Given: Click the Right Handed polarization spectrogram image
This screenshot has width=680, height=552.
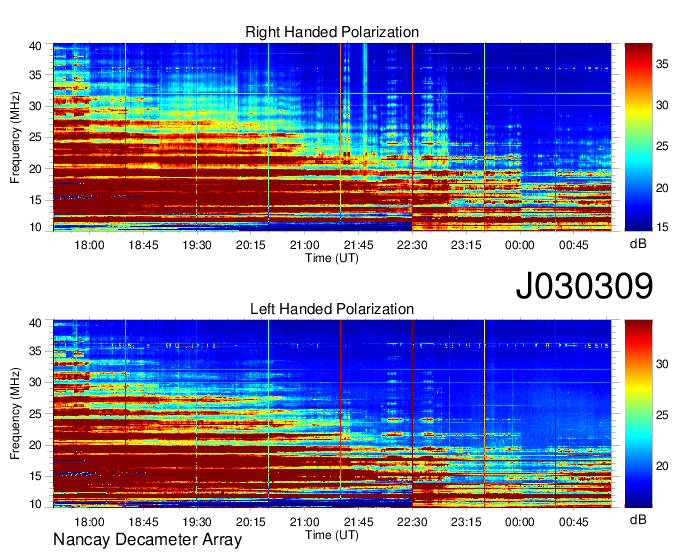Looking at the screenshot, I should (332, 137).
